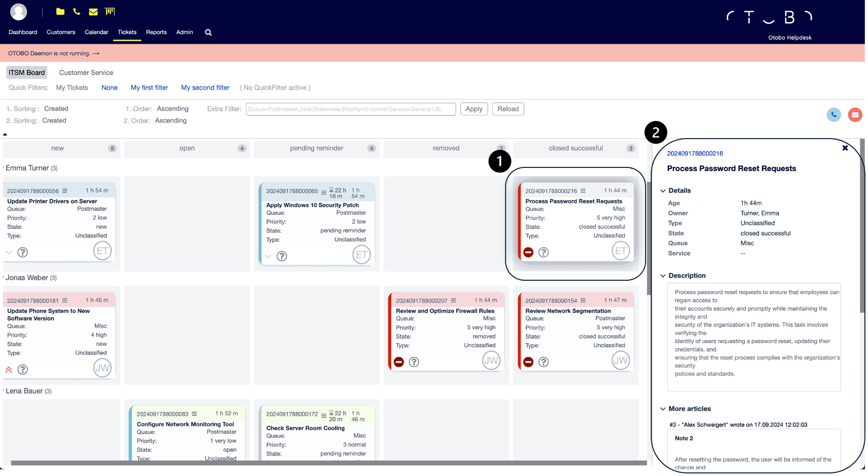
Task: Switch to the Customer Service tab
Action: [x=86, y=73]
